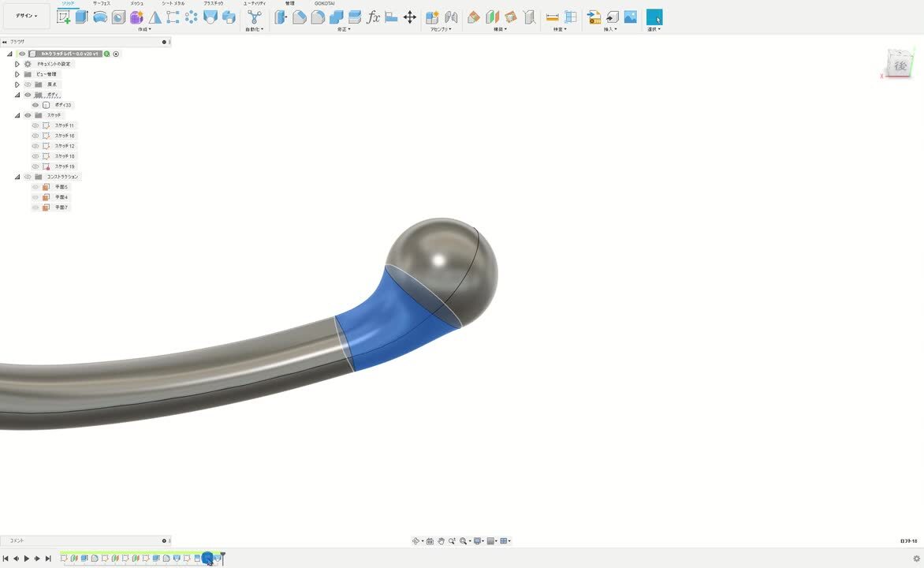924x568 pixels.
Task: Select the Hole tool
Action: [x=118, y=17]
